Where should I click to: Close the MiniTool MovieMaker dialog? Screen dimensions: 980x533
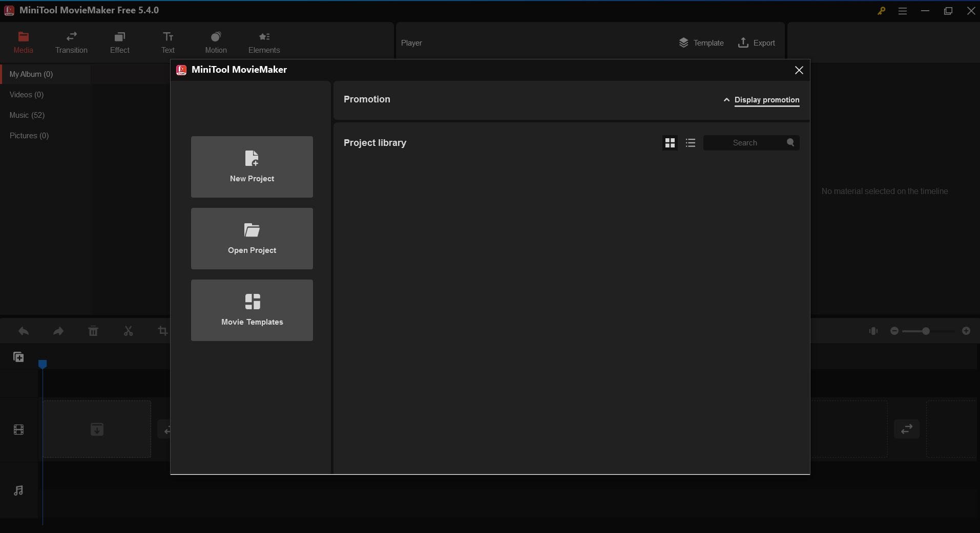point(799,70)
